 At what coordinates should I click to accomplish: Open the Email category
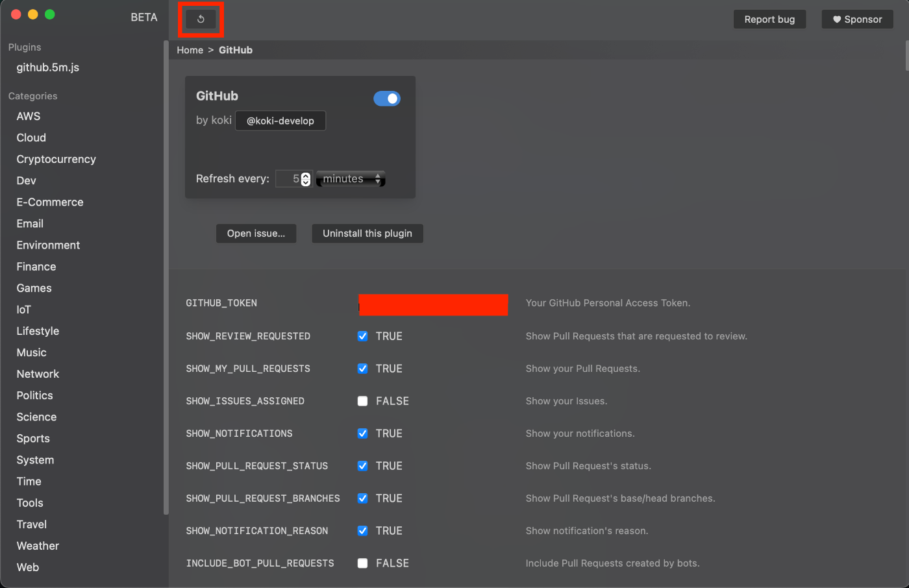tap(30, 223)
